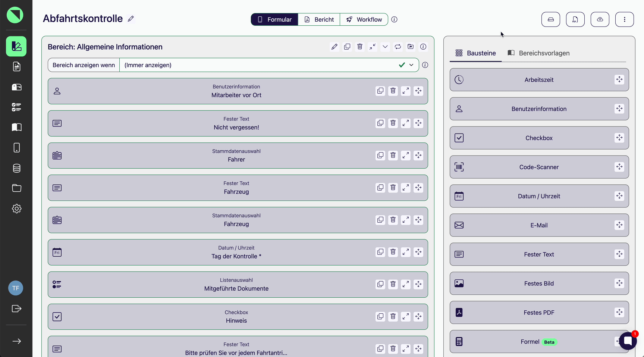Screen dimensions: 644x357
Task: Delete the Nicht vergessen! text block
Action: click(x=393, y=123)
